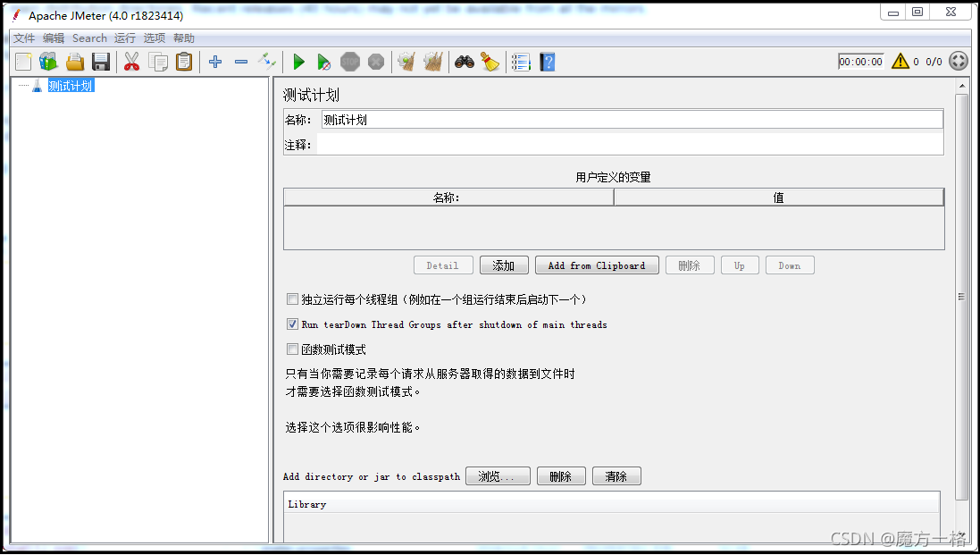Click the Clear All results icon

pos(433,62)
